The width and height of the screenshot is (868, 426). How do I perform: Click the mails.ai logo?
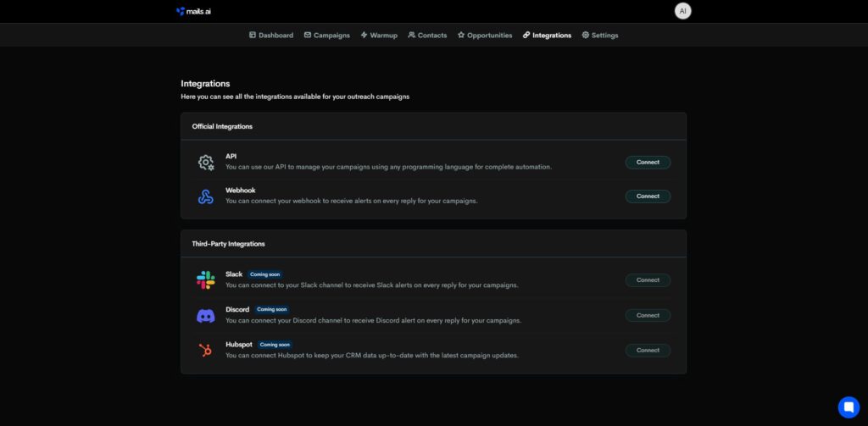point(194,11)
